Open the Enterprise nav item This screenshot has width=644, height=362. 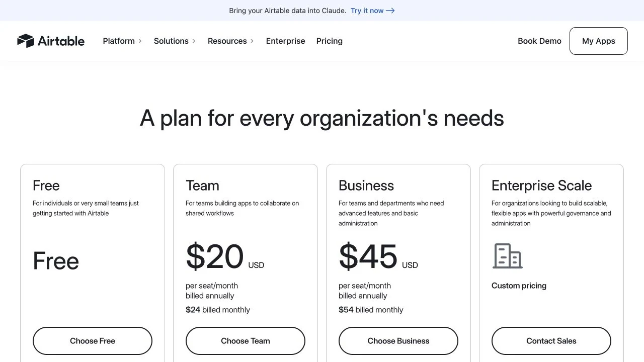click(285, 41)
